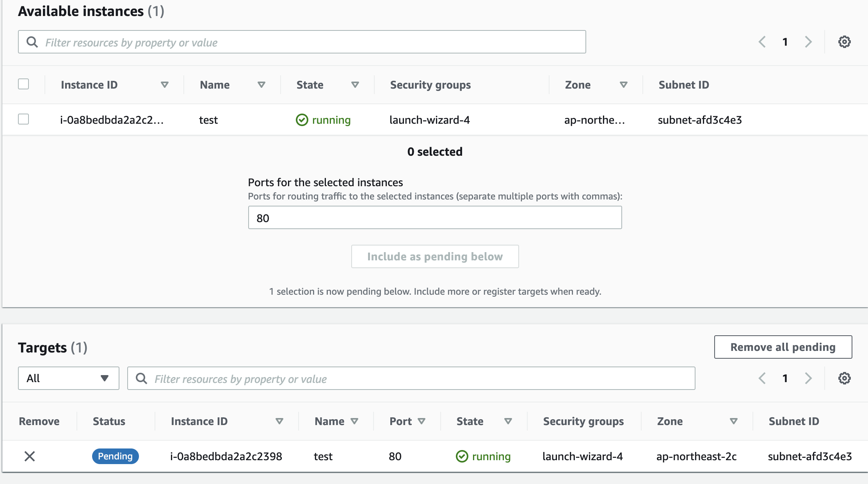Screen dimensions: 868x484
Task: Go to previous page of Targets
Action: tap(762, 378)
